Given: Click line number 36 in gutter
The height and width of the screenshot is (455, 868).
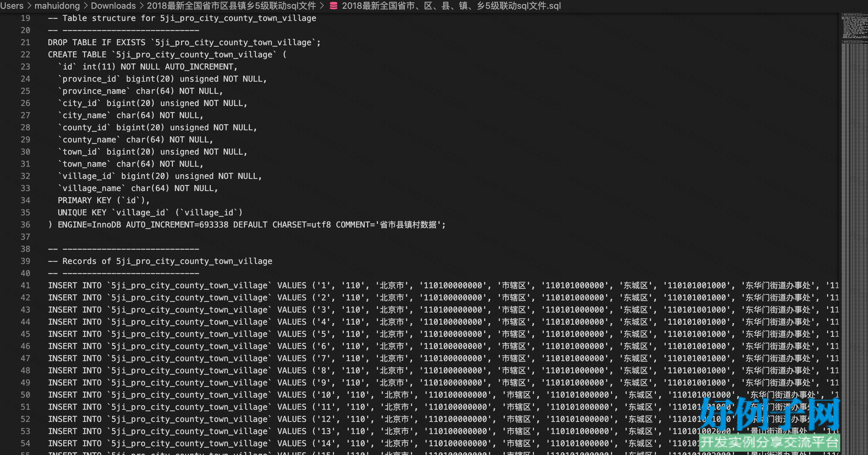Looking at the screenshot, I should (25, 225).
